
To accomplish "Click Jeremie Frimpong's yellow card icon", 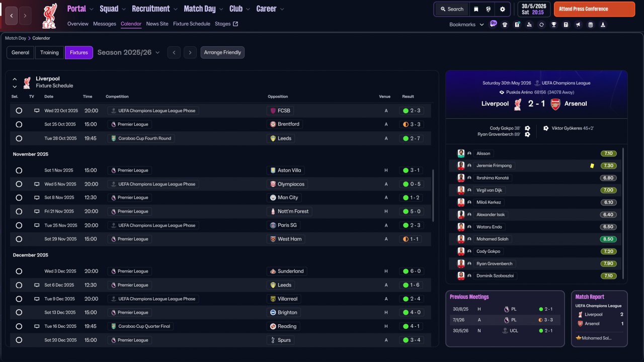I will [x=592, y=165].
